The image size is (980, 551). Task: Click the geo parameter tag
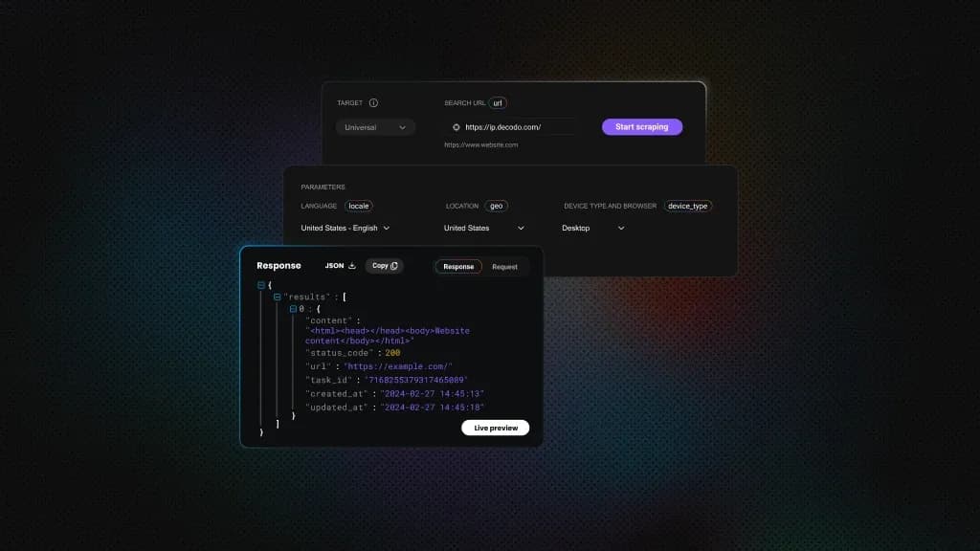coord(496,206)
